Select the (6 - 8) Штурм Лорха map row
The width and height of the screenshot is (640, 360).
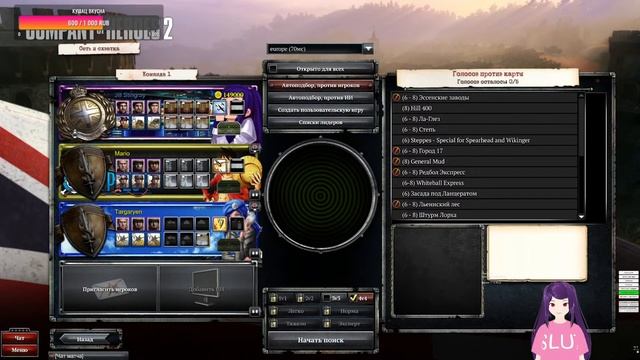pos(484,215)
